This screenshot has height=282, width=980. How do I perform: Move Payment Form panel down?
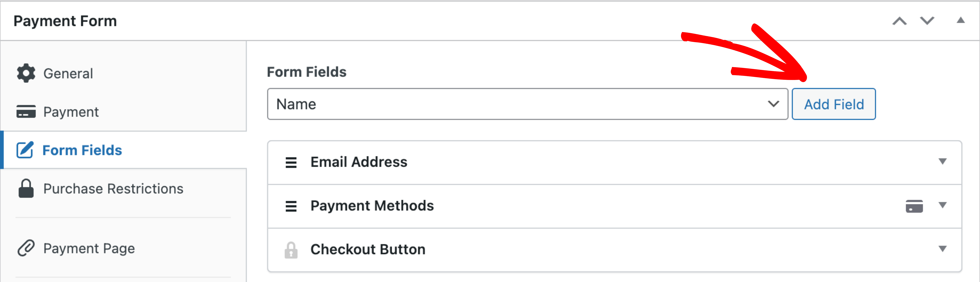pyautogui.click(x=927, y=21)
